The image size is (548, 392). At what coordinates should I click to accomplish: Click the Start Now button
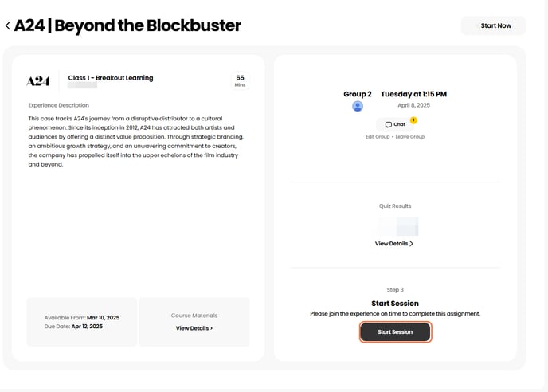point(495,25)
